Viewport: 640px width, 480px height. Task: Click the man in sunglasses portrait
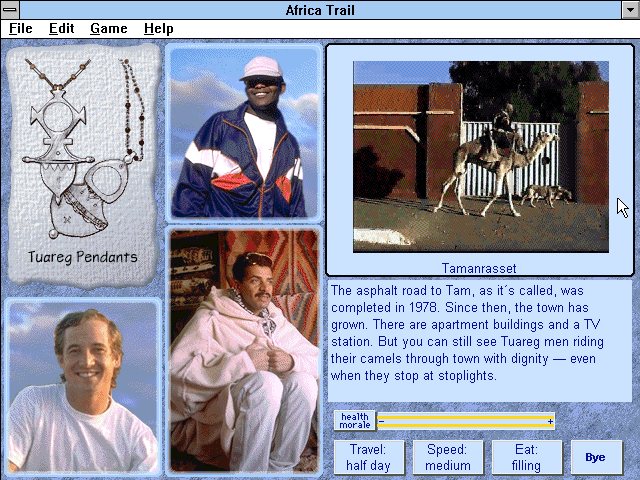[244, 133]
